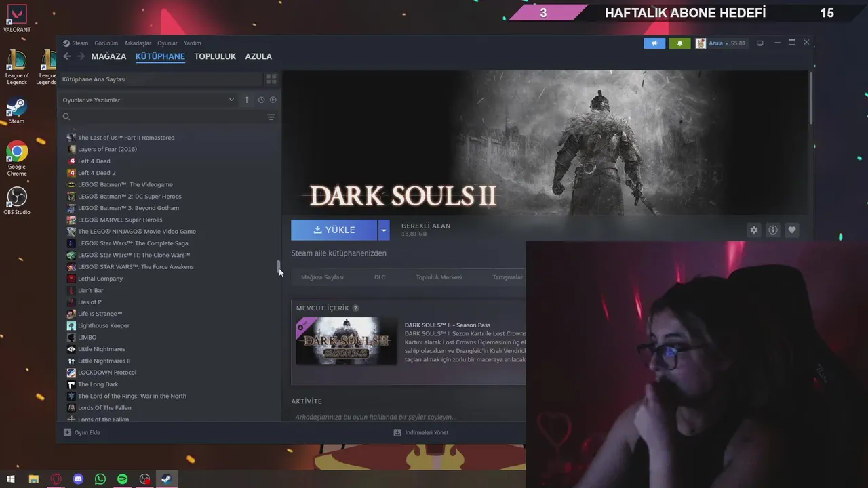Open Spotify from taskbar
Image resolution: width=868 pixels, height=488 pixels.
tap(123, 479)
